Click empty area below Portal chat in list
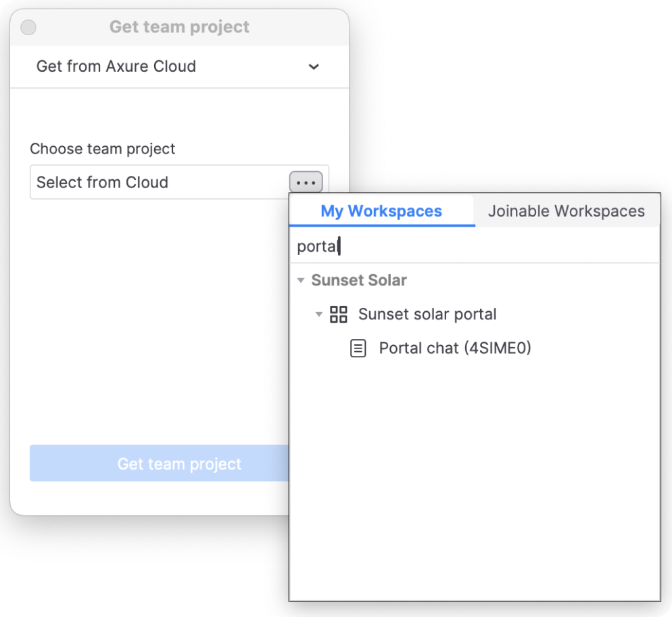The width and height of the screenshot is (672, 617). (473, 474)
